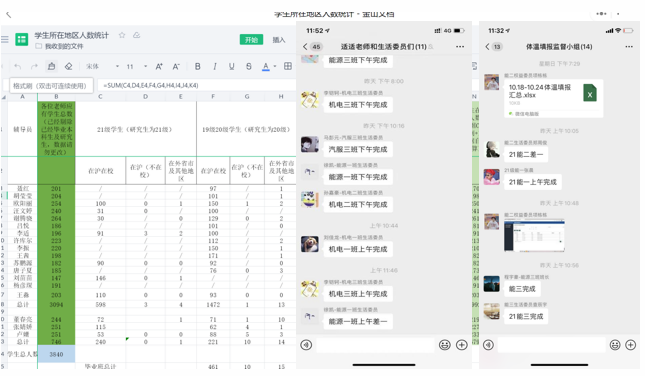
Task: Open the green spreadsheet app logo
Action: tap(21, 39)
